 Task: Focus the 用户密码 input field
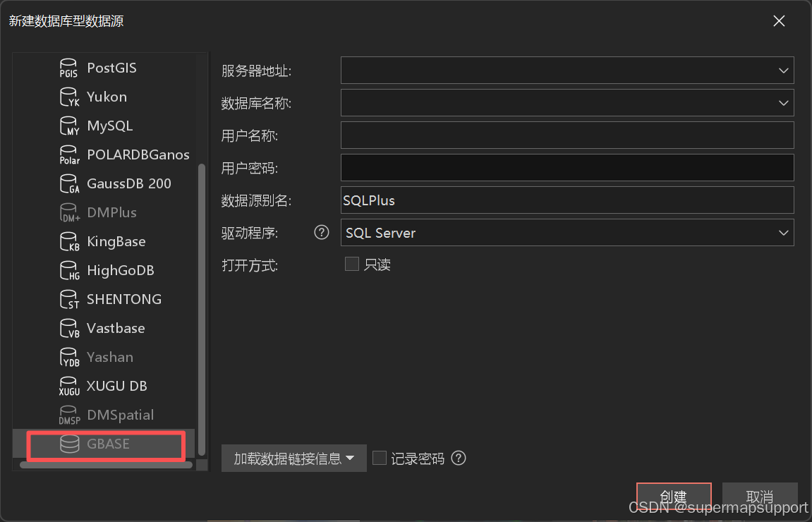(567, 168)
